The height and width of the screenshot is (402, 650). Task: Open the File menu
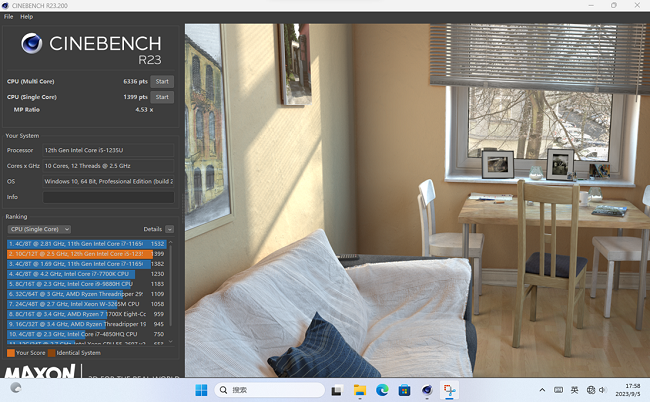[x=9, y=17]
